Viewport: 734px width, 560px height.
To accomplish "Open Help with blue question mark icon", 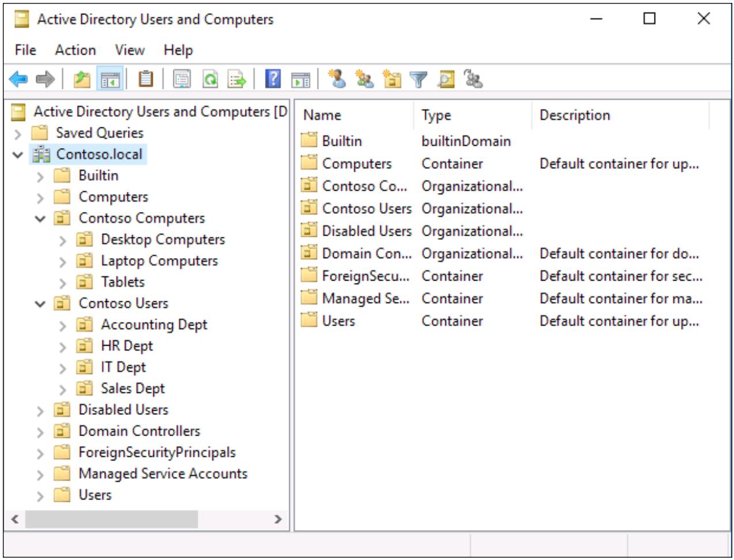I will pyautogui.click(x=273, y=79).
